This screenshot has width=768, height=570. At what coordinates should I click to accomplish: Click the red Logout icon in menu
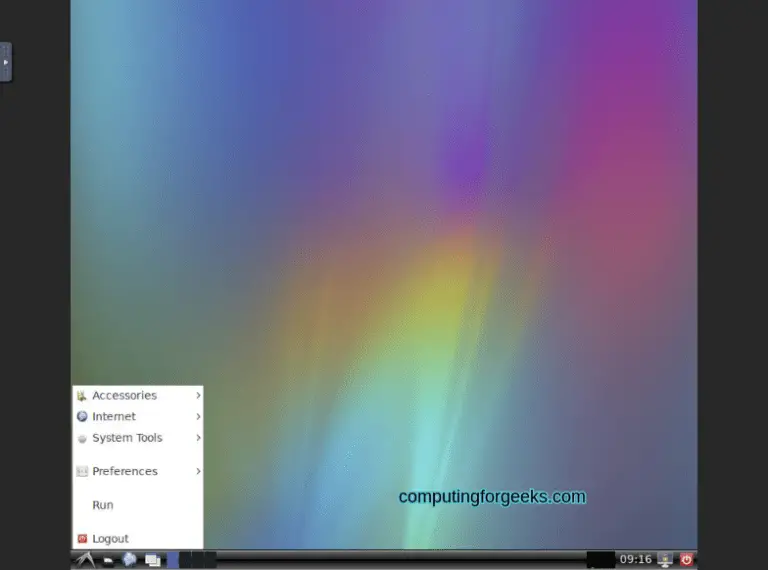click(82, 539)
